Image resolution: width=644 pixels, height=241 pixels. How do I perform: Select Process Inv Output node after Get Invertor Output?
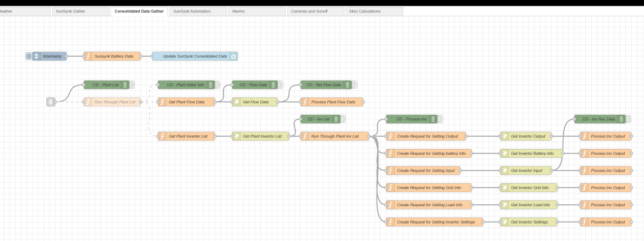[x=605, y=136]
